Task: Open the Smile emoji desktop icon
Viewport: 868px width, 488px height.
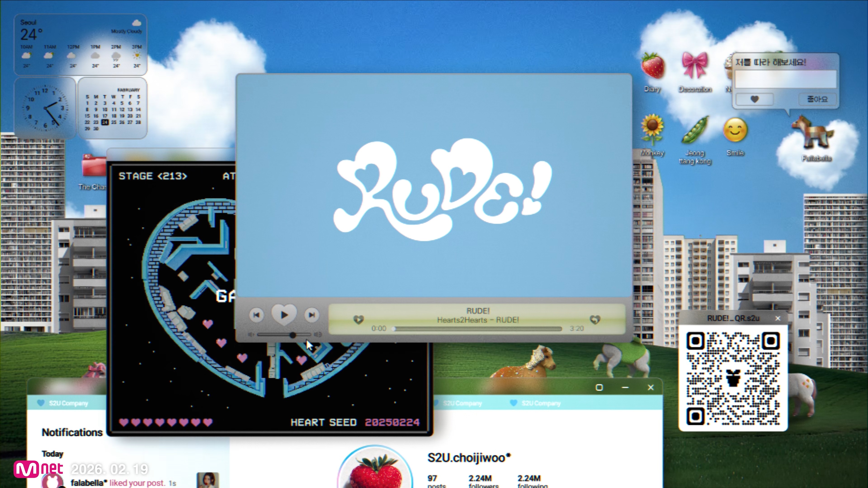Action: [735, 130]
